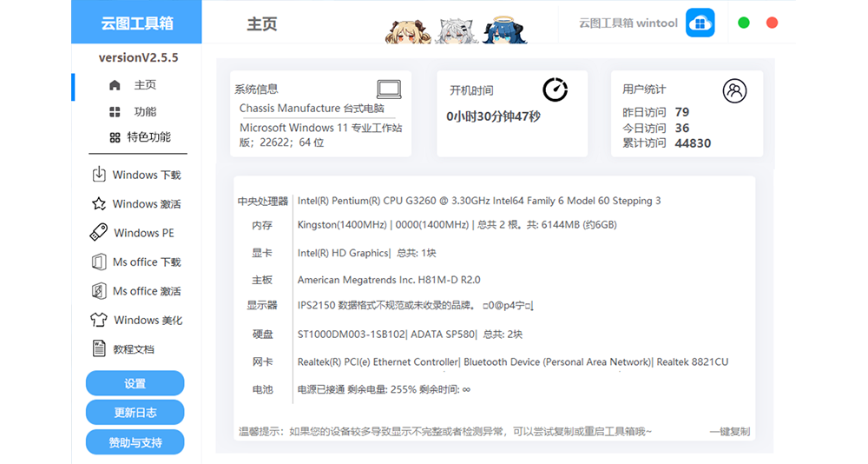The image size is (868, 464).
Task: Click the USB drive icon beside Windows PE
Action: [x=99, y=232]
